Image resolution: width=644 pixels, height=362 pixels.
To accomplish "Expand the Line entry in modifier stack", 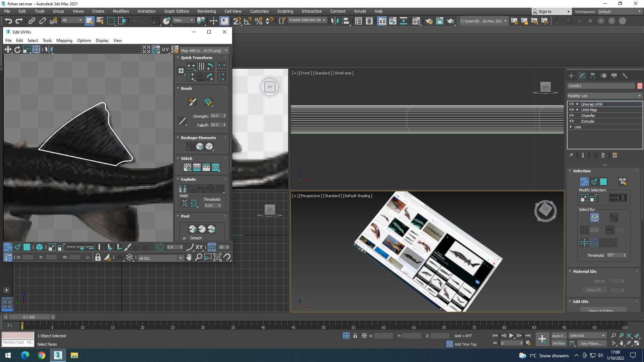I will coord(571,127).
